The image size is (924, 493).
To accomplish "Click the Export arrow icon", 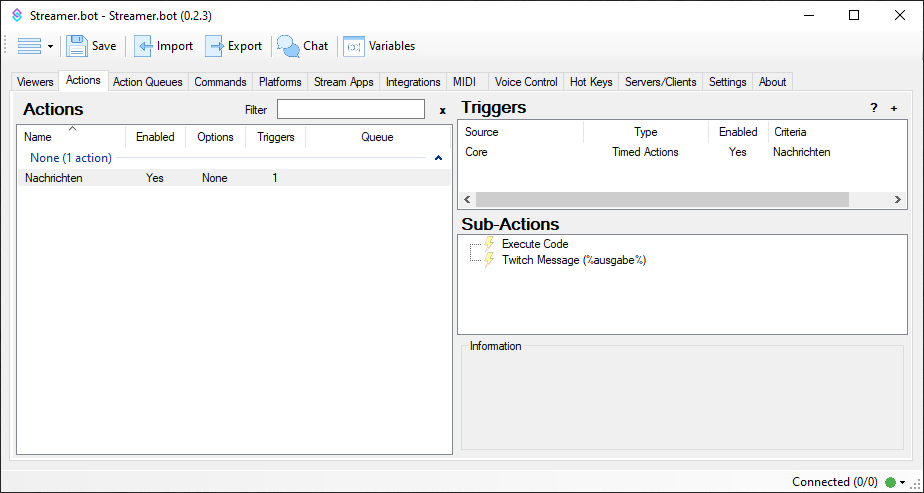I will pyautogui.click(x=214, y=46).
